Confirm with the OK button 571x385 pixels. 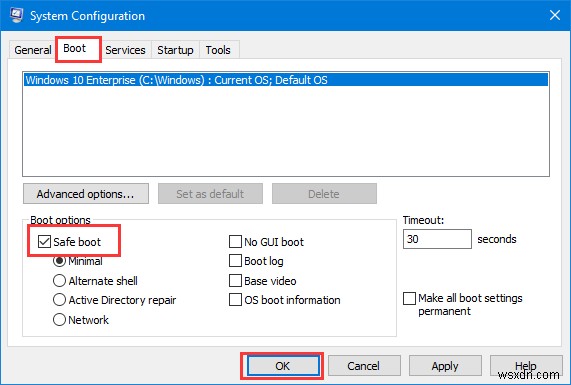click(283, 366)
